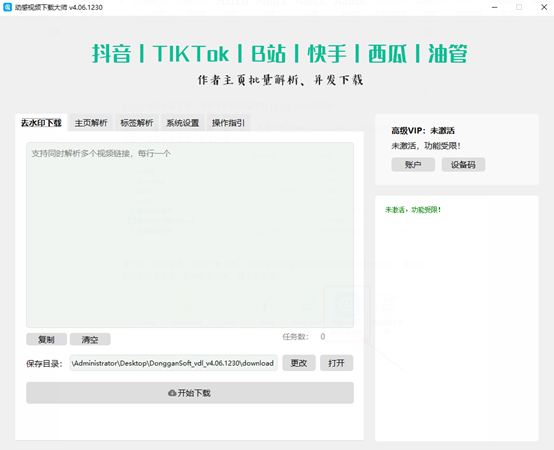554x450 pixels.
Task: Switch to 去水印下载 tab
Action: [41, 123]
